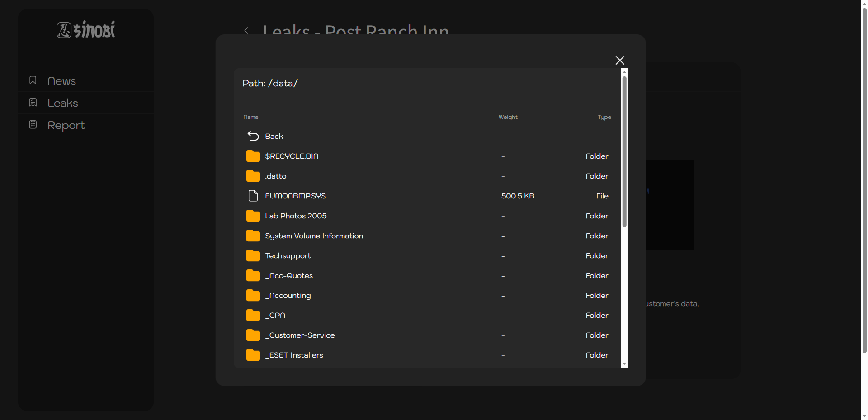The height and width of the screenshot is (420, 868).
Task: Open the _Acc-Quotes folder link
Action: [x=289, y=276]
